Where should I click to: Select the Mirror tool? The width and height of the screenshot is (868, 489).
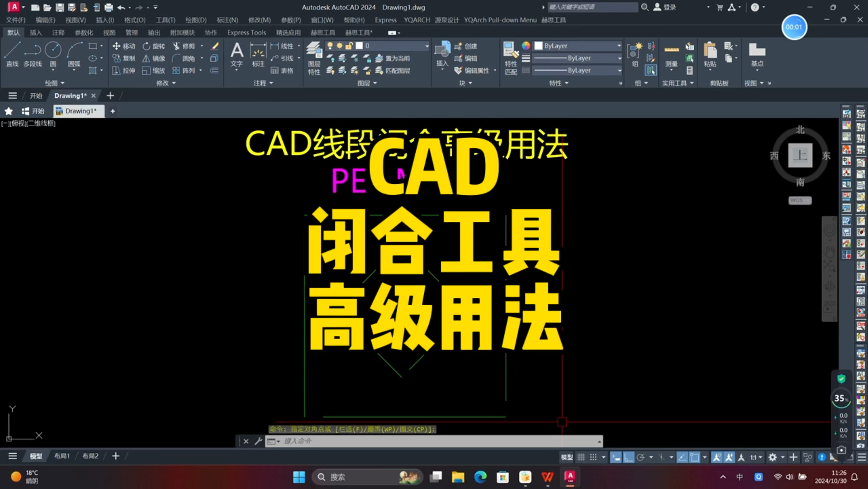point(154,58)
